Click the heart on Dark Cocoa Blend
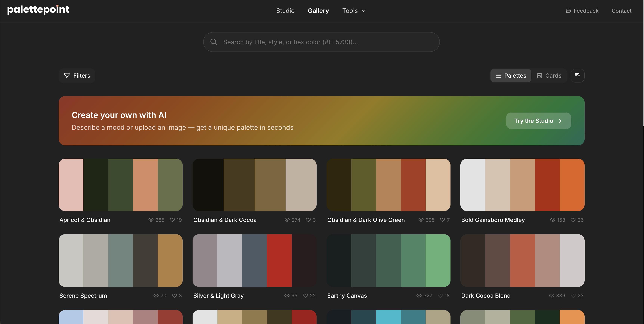This screenshot has height=324, width=644. click(573, 295)
